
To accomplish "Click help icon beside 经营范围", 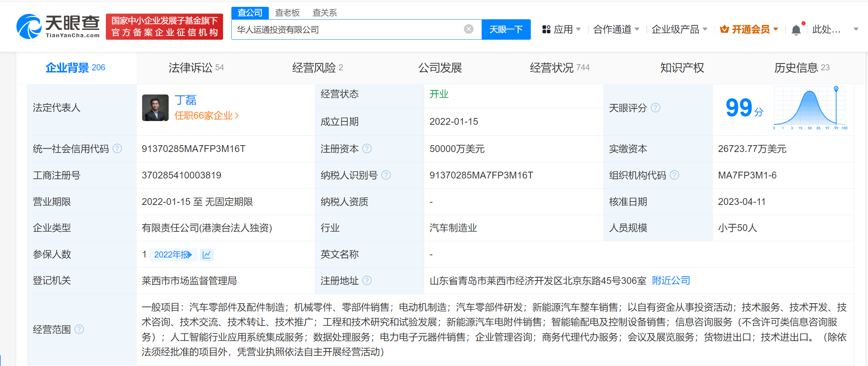I will click(79, 329).
